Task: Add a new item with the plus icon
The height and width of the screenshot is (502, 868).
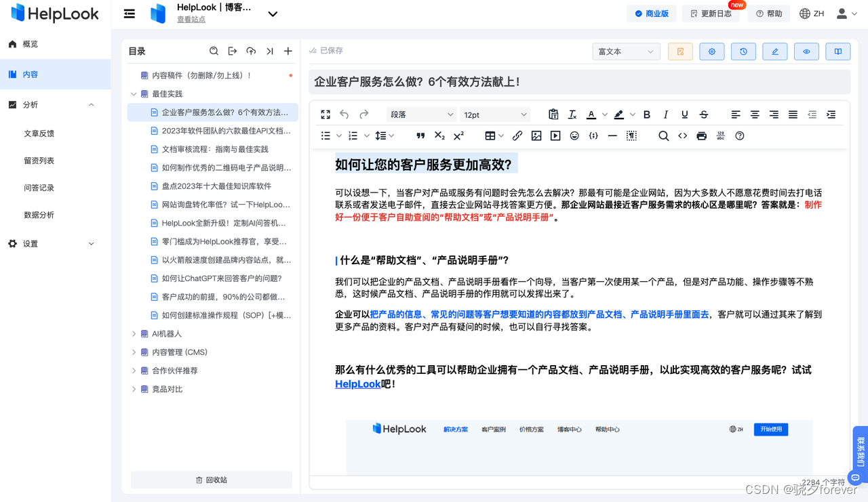Action: (x=288, y=51)
